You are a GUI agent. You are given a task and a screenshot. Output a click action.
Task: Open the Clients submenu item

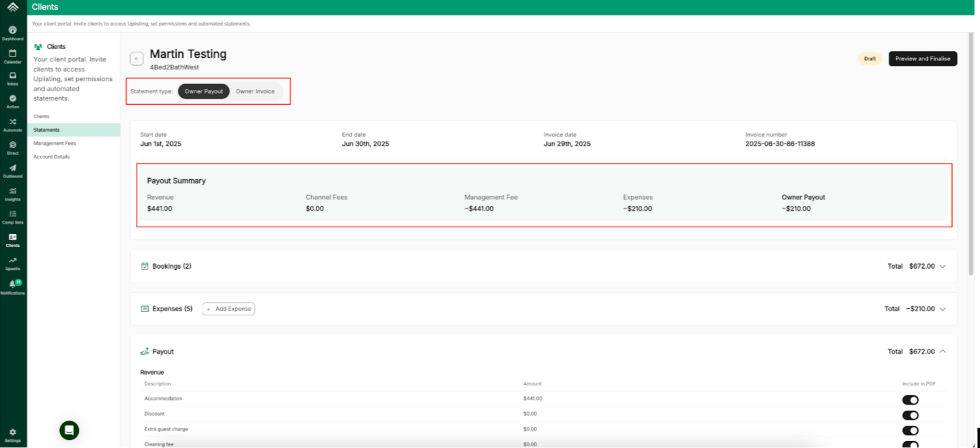click(x=41, y=117)
